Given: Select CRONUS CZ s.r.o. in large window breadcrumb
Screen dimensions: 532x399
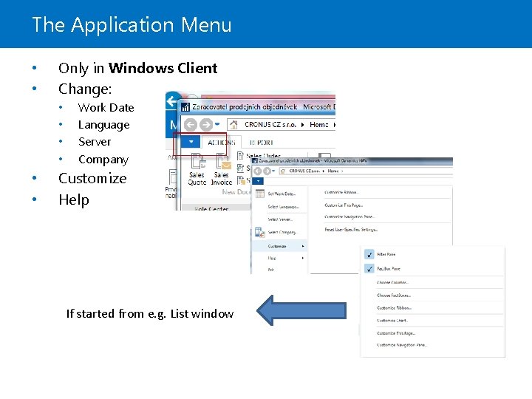Looking at the screenshot, I should click(x=270, y=125).
